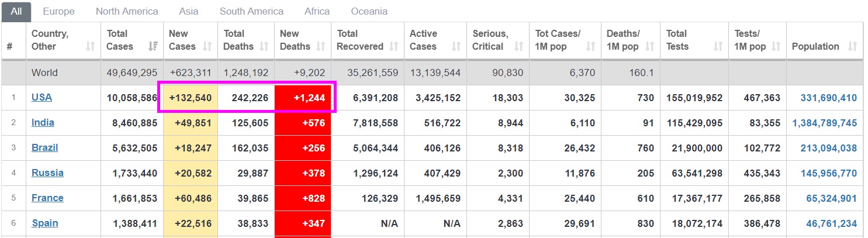The height and width of the screenshot is (238, 868).
Task: Sort table by Total Deaths arrows
Action: click(264, 46)
